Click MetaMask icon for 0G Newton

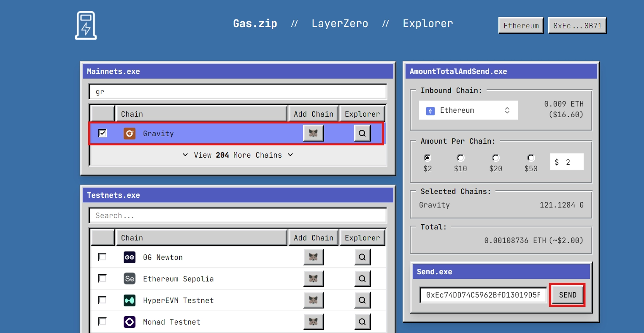click(313, 257)
